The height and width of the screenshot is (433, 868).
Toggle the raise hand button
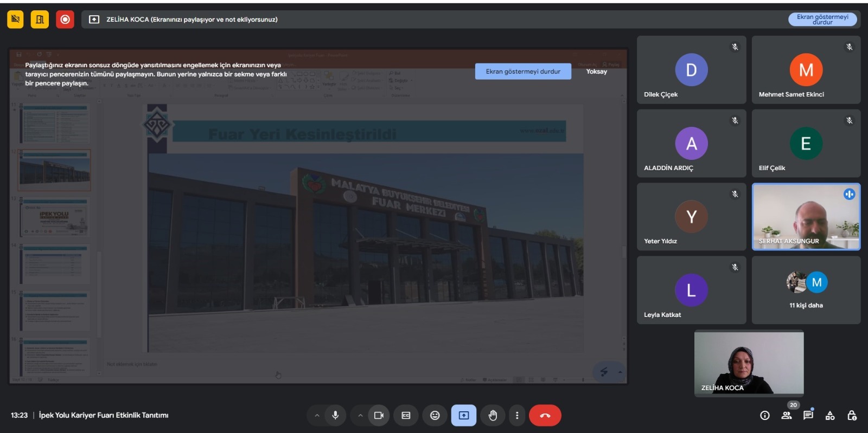493,416
